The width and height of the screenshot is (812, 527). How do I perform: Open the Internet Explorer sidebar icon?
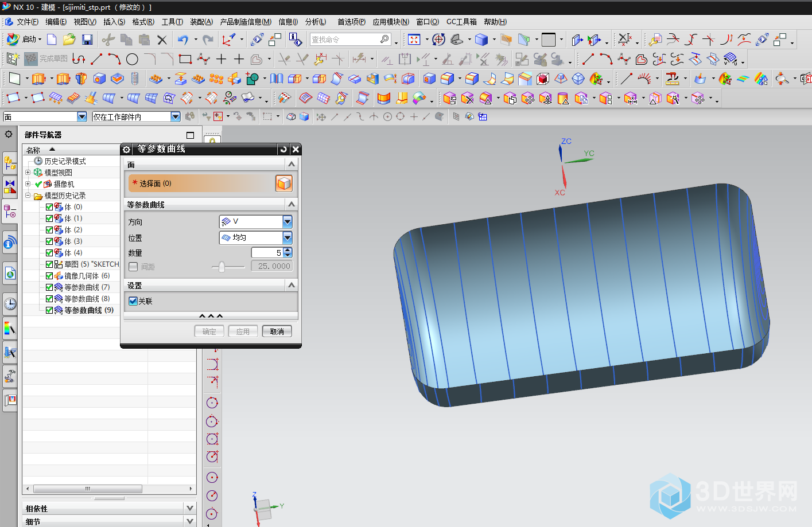pyautogui.click(x=10, y=273)
